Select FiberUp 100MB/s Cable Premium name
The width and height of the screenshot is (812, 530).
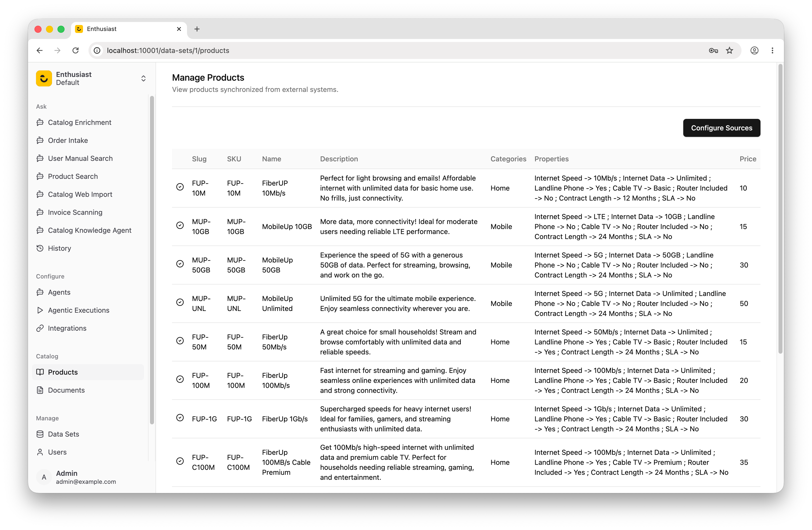click(x=286, y=462)
